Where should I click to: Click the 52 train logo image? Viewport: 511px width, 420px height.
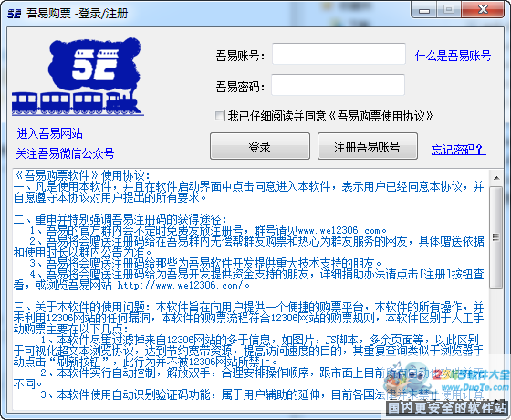(78, 77)
